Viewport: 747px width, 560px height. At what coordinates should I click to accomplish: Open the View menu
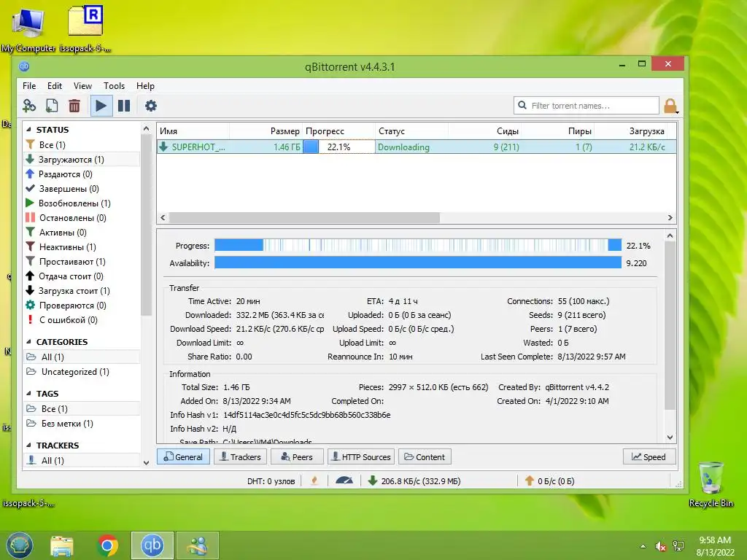coord(82,86)
